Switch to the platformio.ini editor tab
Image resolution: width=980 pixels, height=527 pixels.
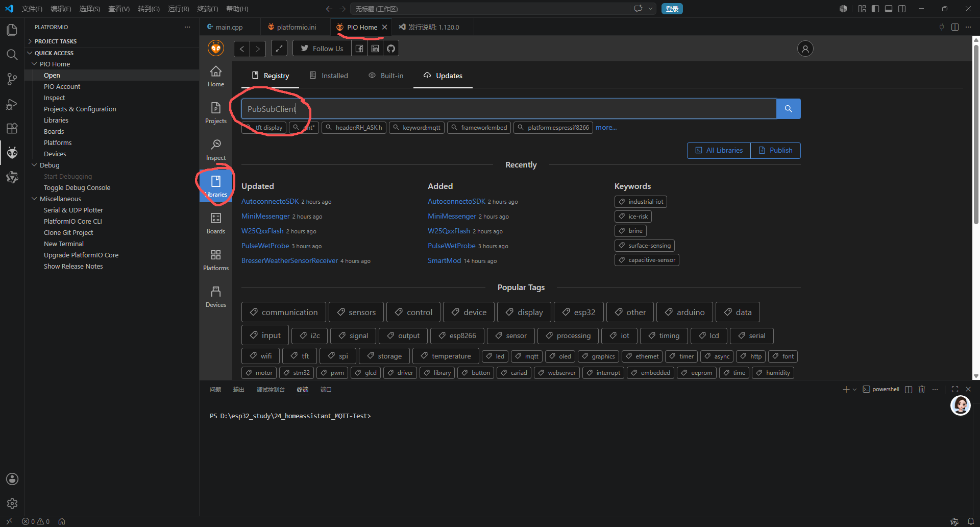click(296, 27)
